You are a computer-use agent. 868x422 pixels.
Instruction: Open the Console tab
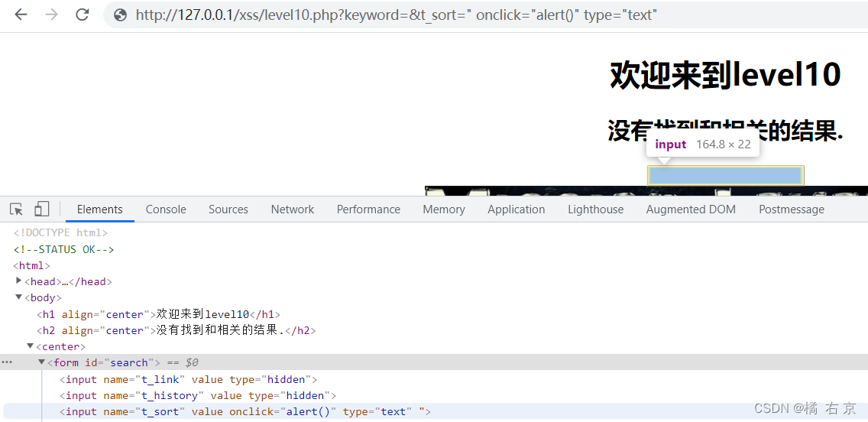166,209
